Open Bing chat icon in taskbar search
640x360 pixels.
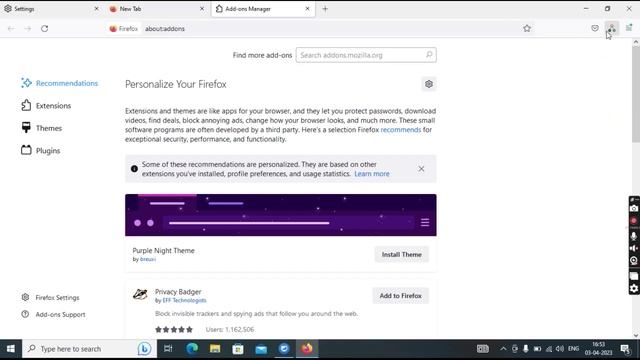[x=144, y=349]
